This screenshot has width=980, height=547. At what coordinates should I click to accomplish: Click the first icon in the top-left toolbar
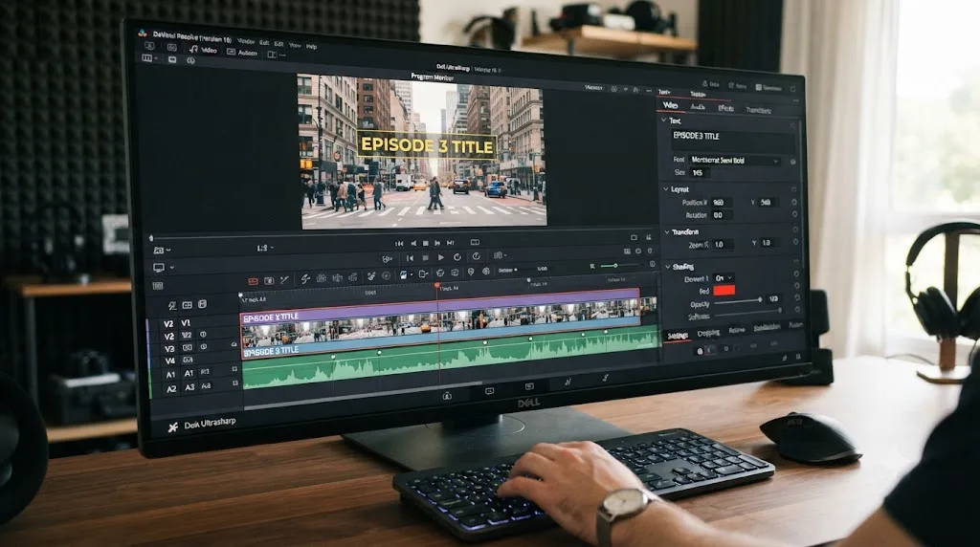click(149, 46)
